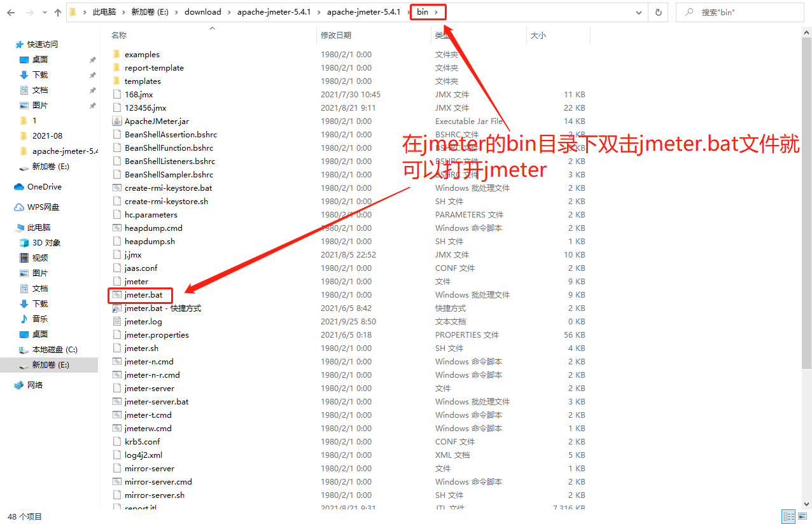Select the 123456.jmx test plan
Screen dimensions: 812x524
coord(144,107)
